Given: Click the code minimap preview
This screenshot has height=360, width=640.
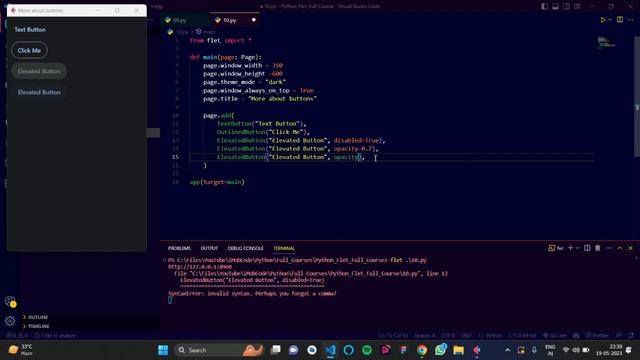Looking at the screenshot, I should point(606,42).
